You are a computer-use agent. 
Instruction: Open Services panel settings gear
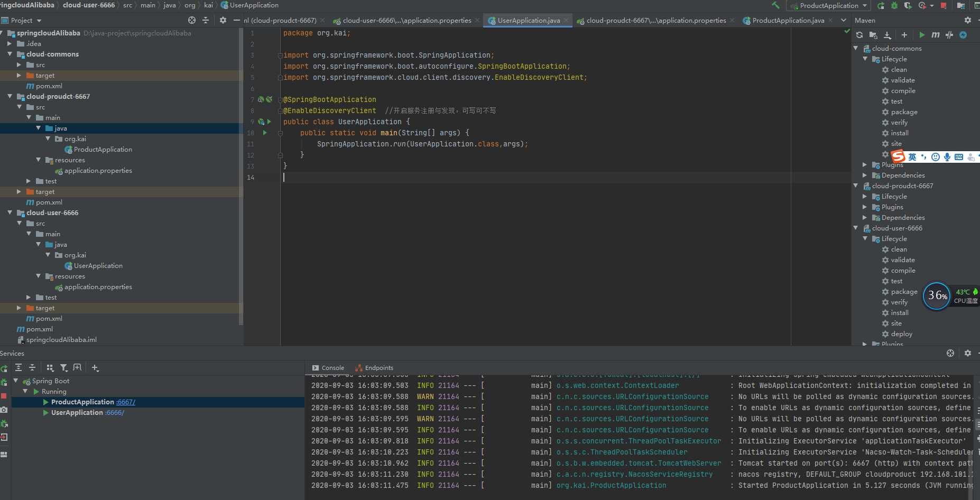pyautogui.click(x=968, y=353)
